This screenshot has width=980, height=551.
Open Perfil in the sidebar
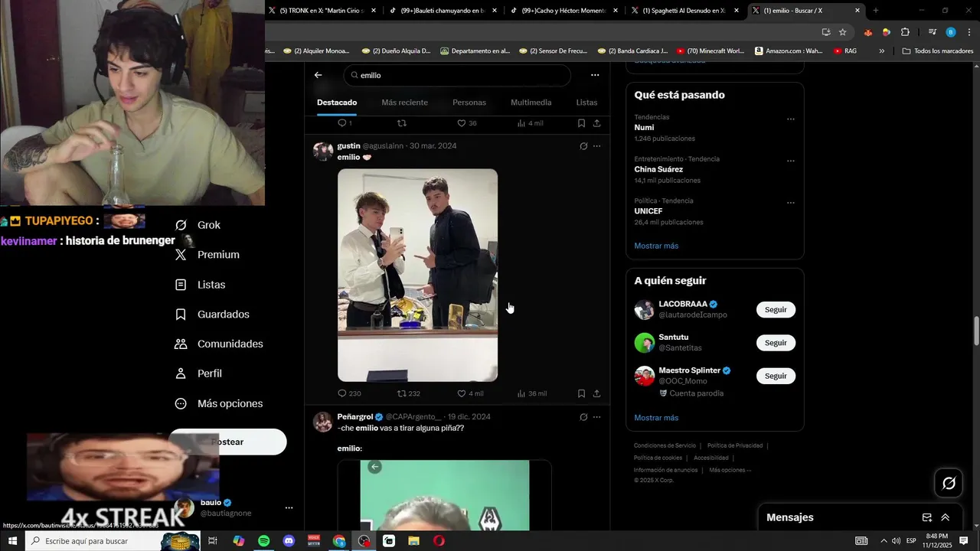coord(198,373)
